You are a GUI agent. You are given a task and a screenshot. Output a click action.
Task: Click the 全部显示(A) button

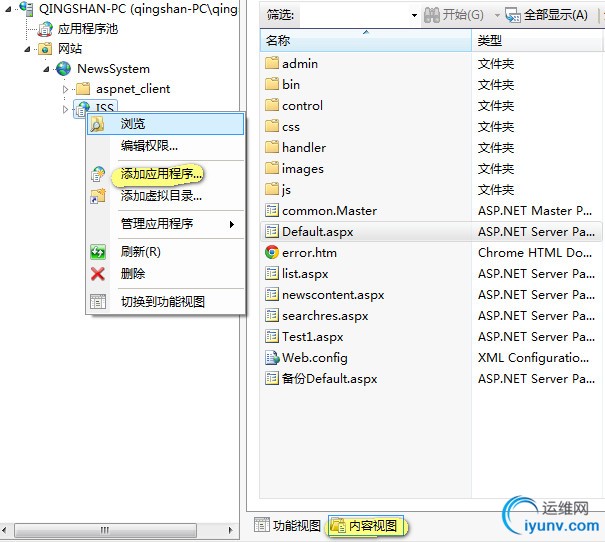546,15
